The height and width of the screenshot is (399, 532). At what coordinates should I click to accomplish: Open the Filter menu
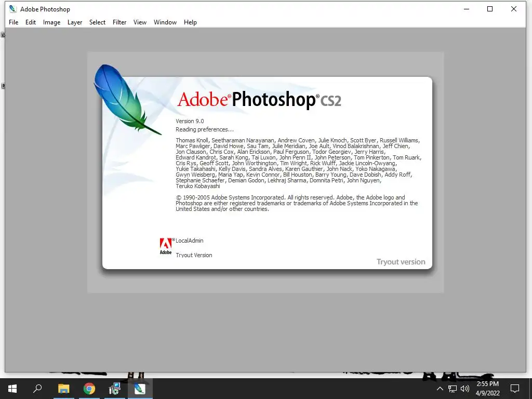point(119,22)
